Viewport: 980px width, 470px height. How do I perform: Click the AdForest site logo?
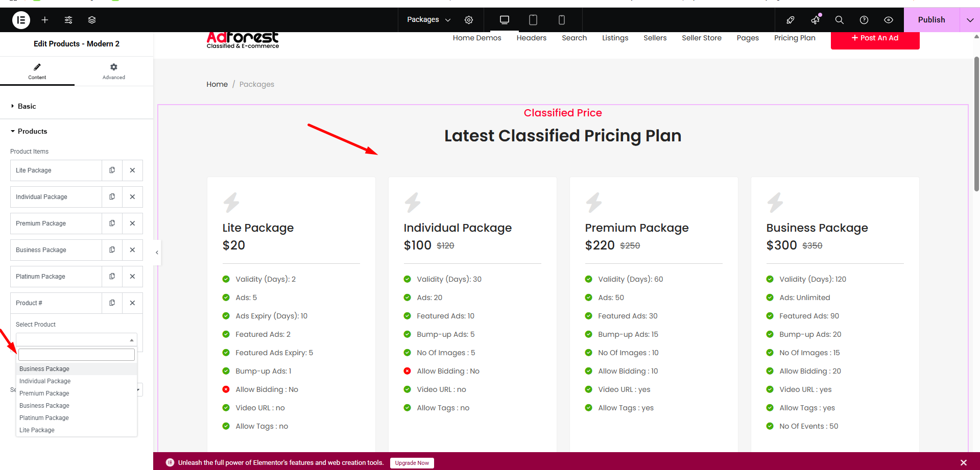point(243,41)
